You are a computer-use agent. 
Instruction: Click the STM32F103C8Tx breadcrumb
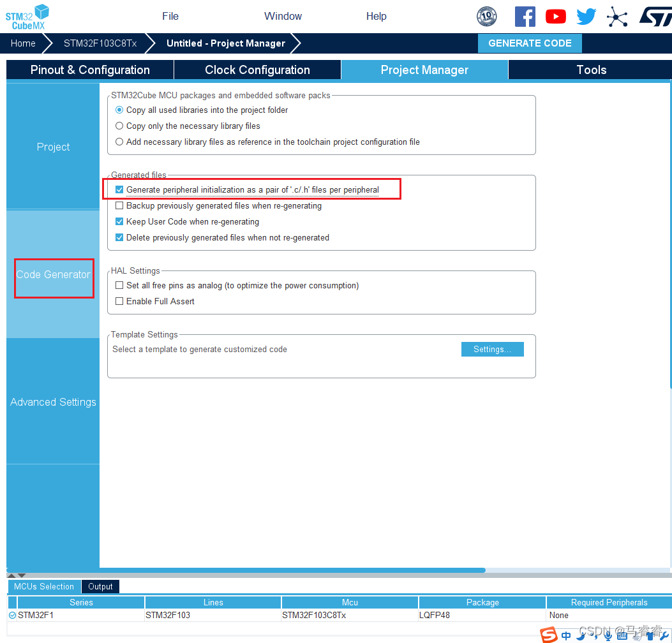click(100, 43)
